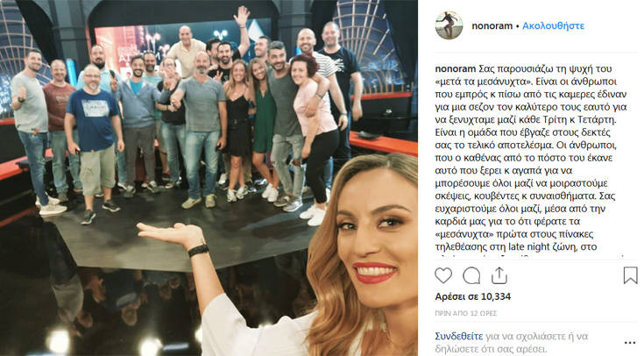Viewport: 644px width, 356px height.
Task: Open the nonoram username in the caption
Action: (x=456, y=68)
